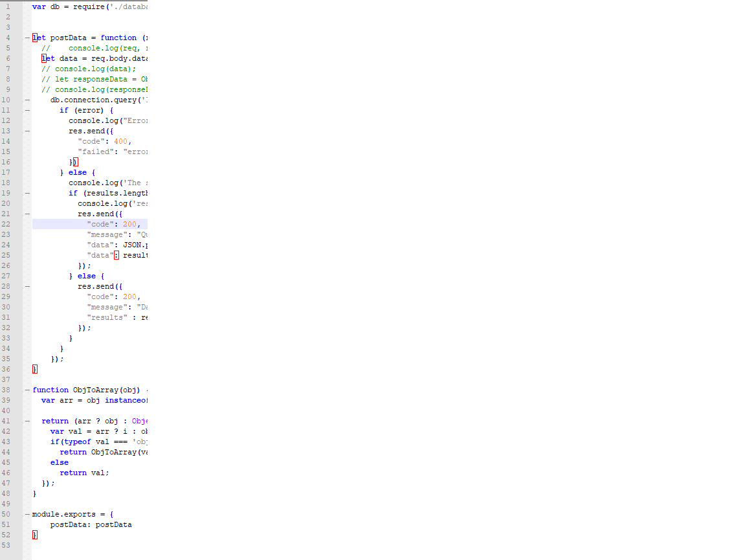
Task: Click the return keyword on line 41
Action: [x=55, y=421]
